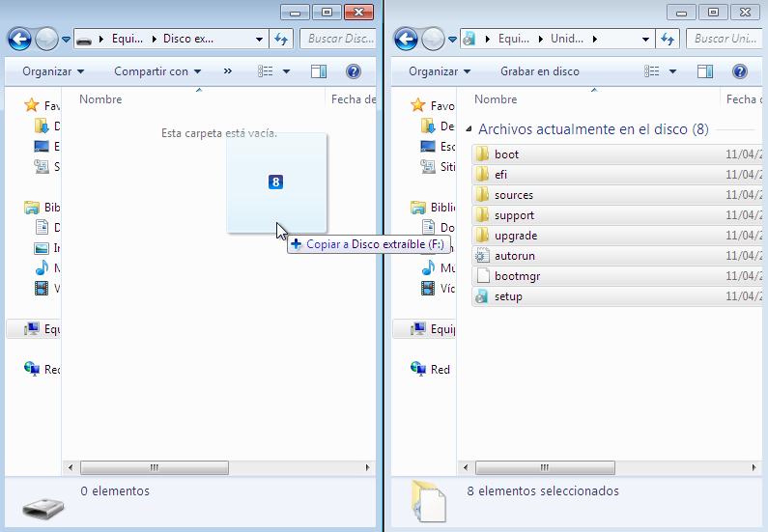This screenshot has width=768, height=532.
Task: Open the setup application file
Action: pos(508,296)
